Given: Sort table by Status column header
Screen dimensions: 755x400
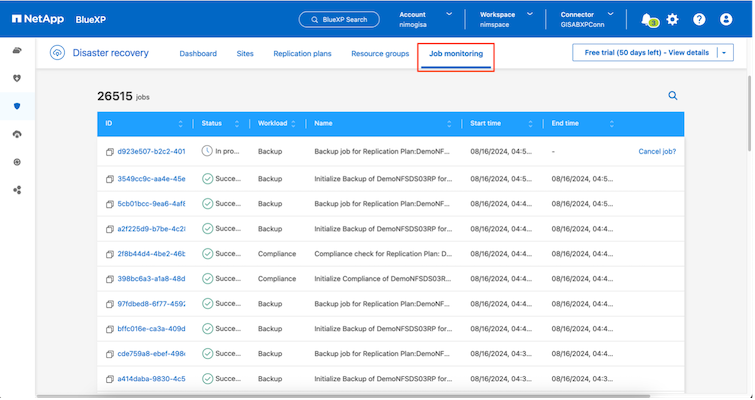Looking at the screenshot, I should (x=211, y=123).
